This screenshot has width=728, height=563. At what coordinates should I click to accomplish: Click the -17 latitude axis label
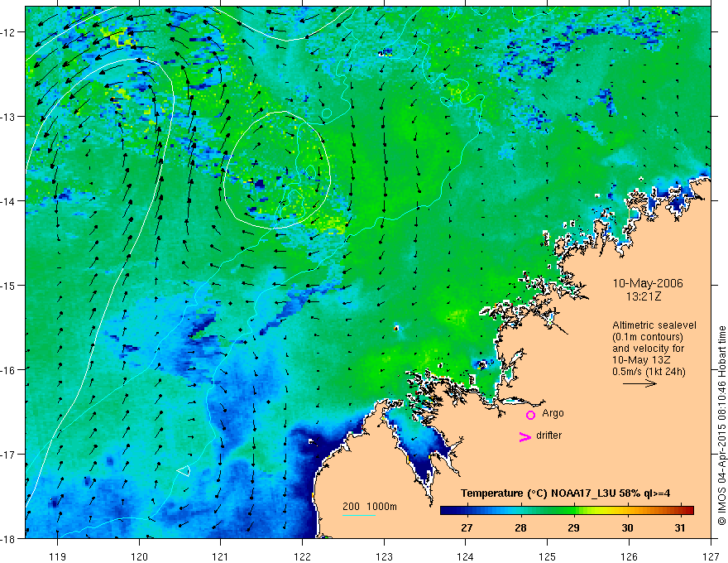[9, 455]
